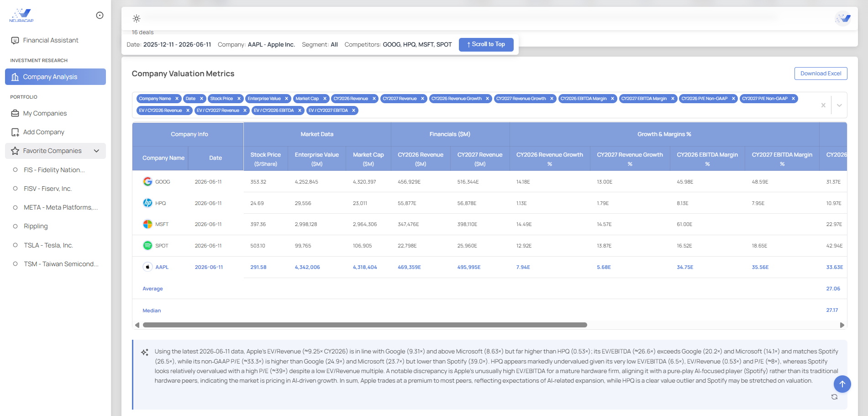Click the table scroll left arrow

(x=137, y=325)
